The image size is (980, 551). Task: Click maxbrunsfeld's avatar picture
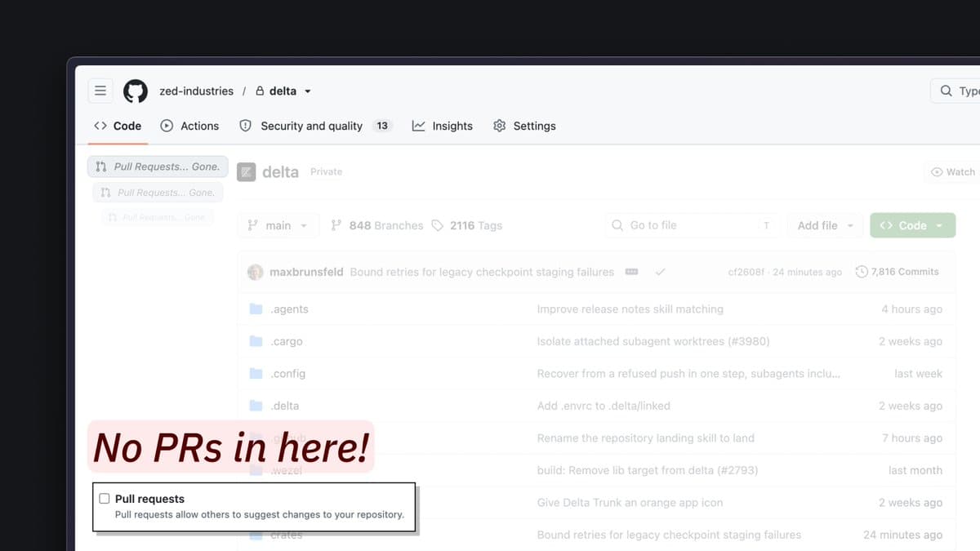coord(256,272)
